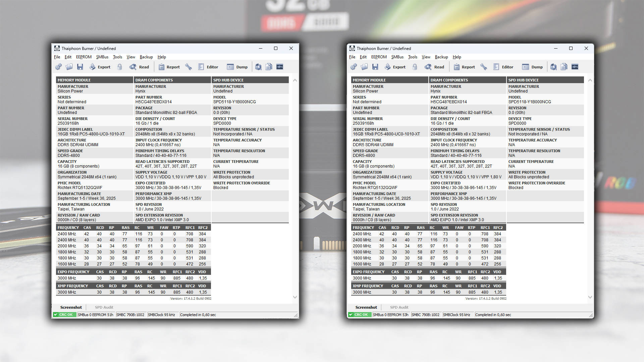Image resolution: width=644 pixels, height=362 pixels.
Task: Click the floppy disk save icon in right window
Action: [375, 67]
